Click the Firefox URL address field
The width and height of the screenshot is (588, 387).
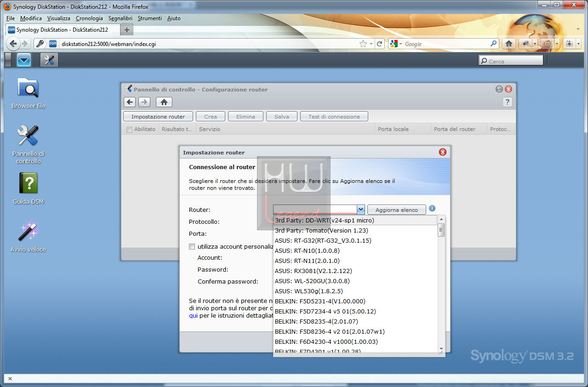tap(209, 44)
